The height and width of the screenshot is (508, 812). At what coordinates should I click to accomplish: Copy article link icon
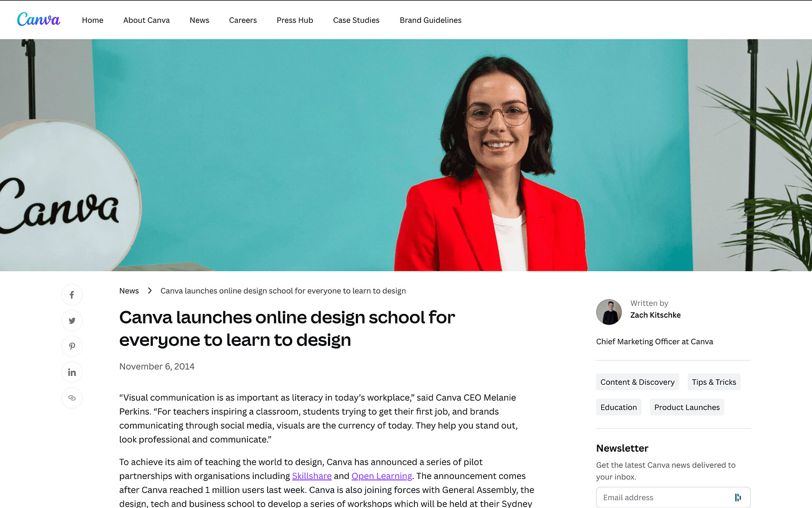72,398
